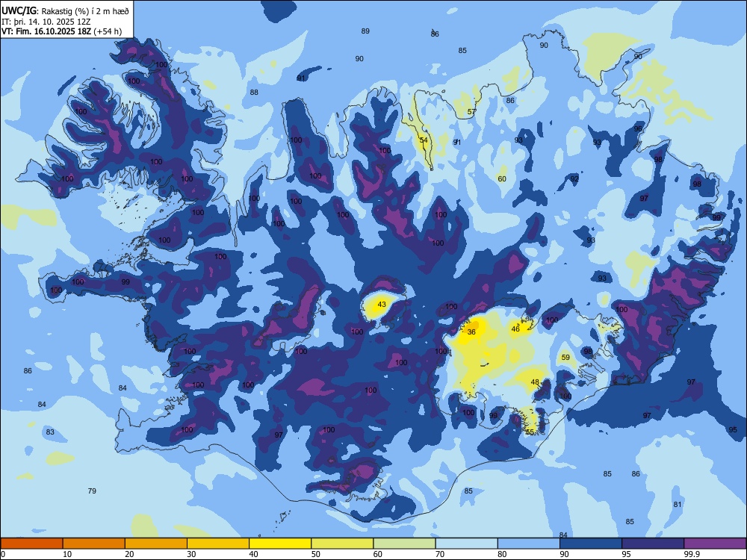
Task: Click the humidity value 48 on the map
Action: click(535, 382)
